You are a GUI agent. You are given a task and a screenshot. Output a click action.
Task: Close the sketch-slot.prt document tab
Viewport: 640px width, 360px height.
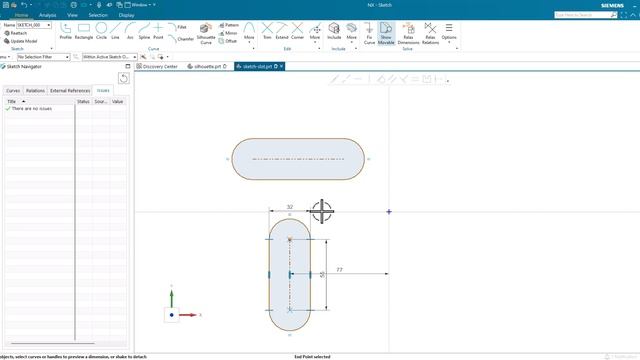(282, 66)
